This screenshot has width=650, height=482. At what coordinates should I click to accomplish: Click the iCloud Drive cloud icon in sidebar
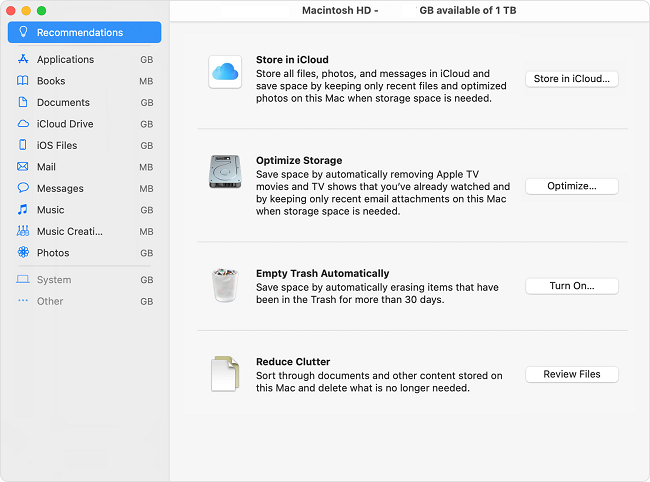pos(23,124)
